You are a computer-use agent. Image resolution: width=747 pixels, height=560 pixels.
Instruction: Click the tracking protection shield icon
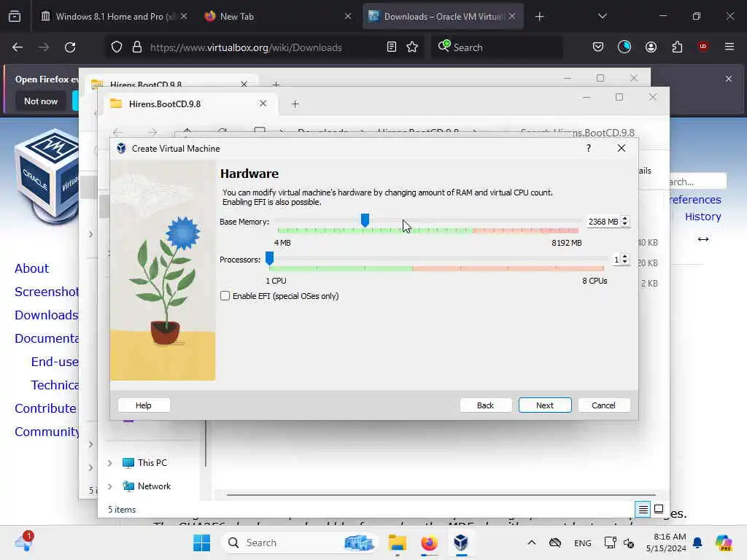[x=117, y=47]
